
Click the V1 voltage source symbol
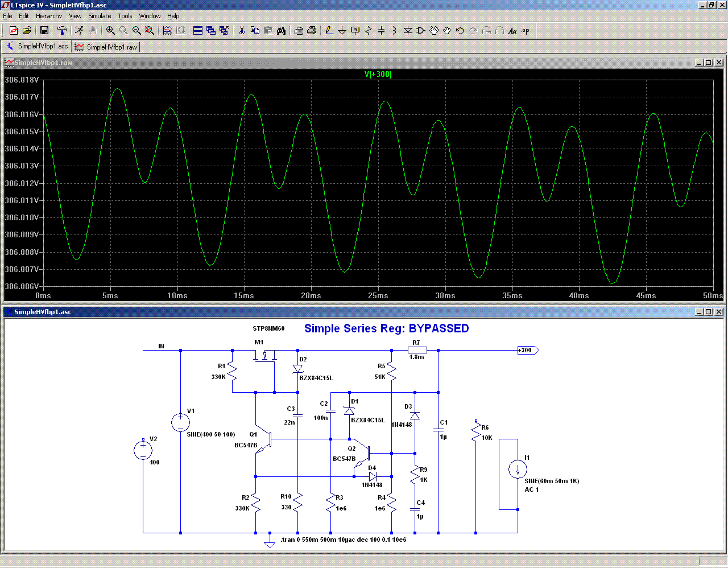click(x=180, y=422)
